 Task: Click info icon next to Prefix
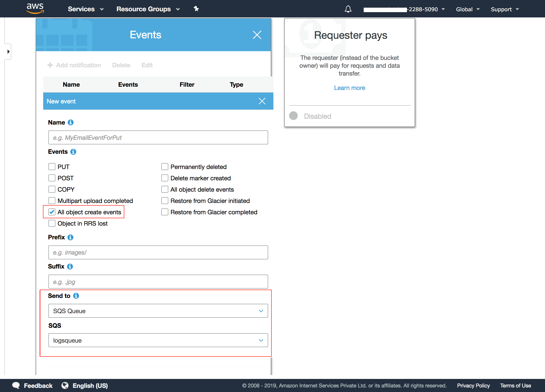pyautogui.click(x=70, y=237)
